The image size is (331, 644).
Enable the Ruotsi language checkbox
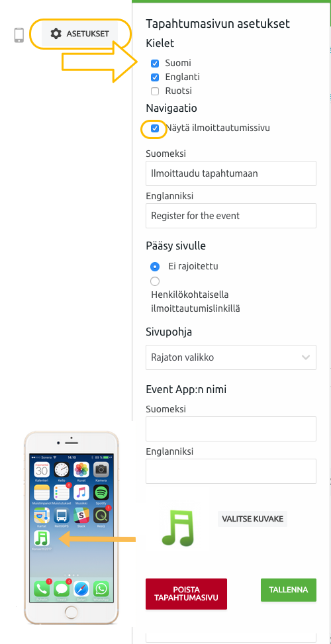pyautogui.click(x=155, y=91)
